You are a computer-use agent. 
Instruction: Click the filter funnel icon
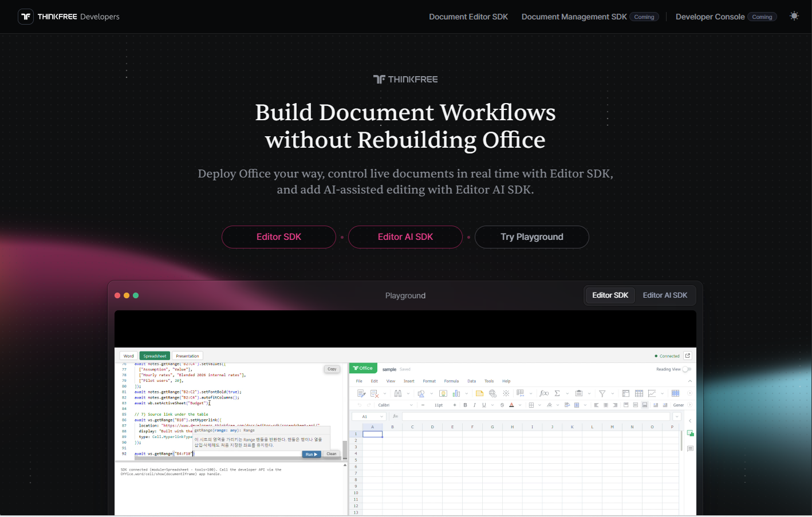(x=602, y=393)
